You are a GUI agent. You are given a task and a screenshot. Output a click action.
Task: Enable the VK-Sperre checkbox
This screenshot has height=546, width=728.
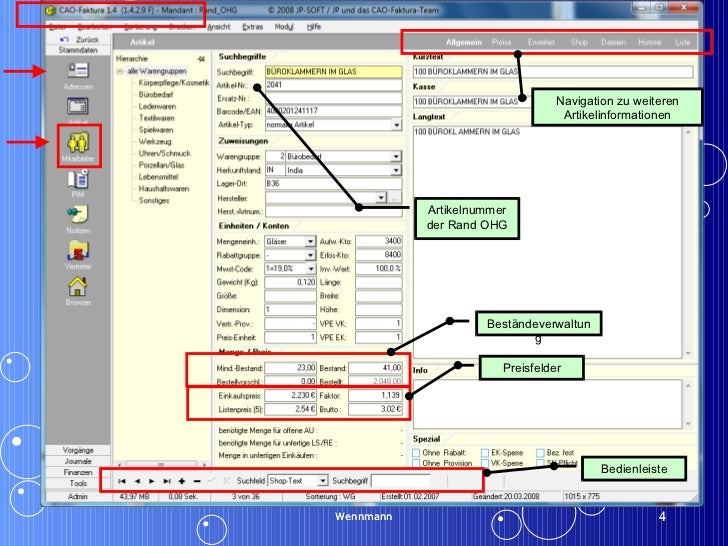click(x=485, y=463)
